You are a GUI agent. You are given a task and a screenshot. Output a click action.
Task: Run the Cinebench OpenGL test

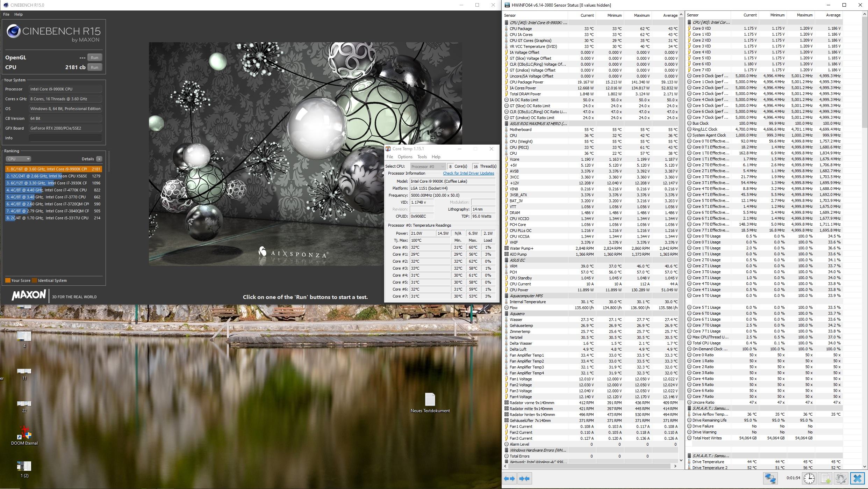94,58
